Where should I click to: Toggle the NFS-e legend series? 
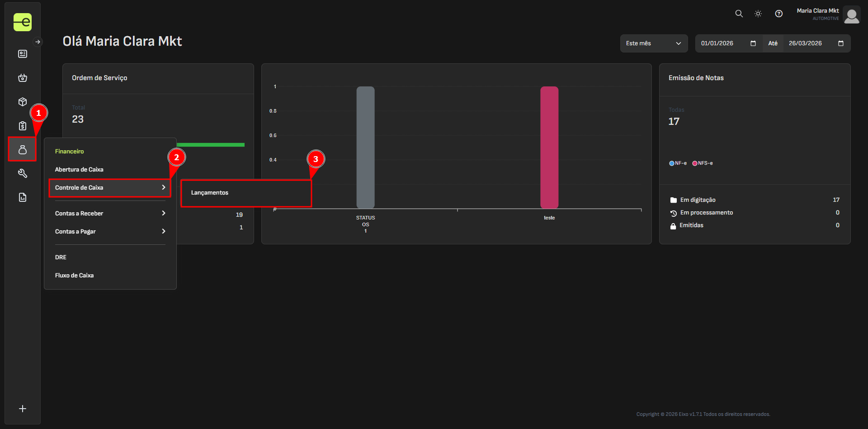[703, 163]
